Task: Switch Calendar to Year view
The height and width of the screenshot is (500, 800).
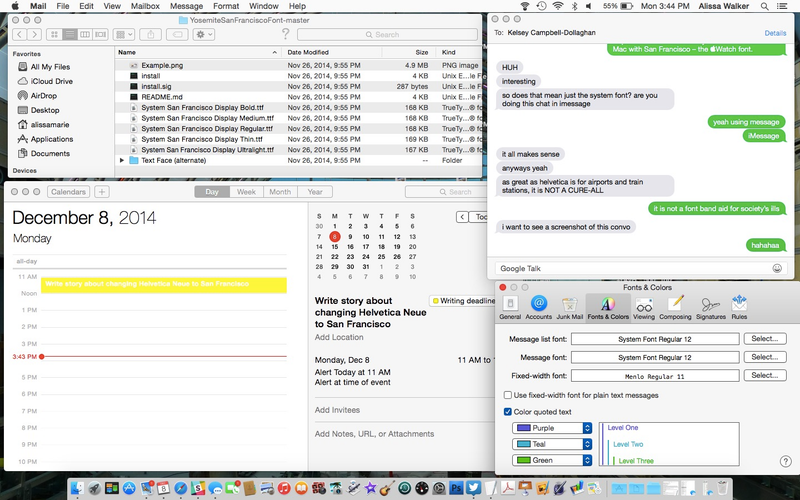Action: [315, 192]
